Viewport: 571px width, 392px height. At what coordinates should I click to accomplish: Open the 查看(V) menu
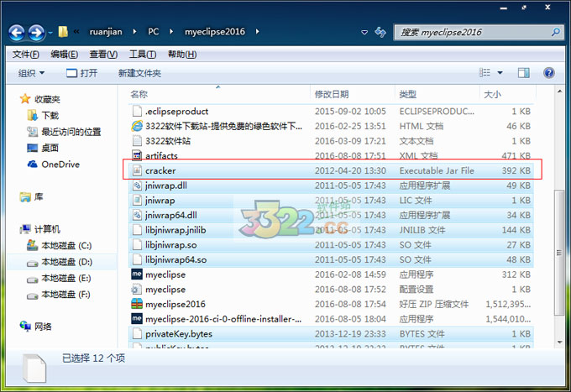(103, 55)
